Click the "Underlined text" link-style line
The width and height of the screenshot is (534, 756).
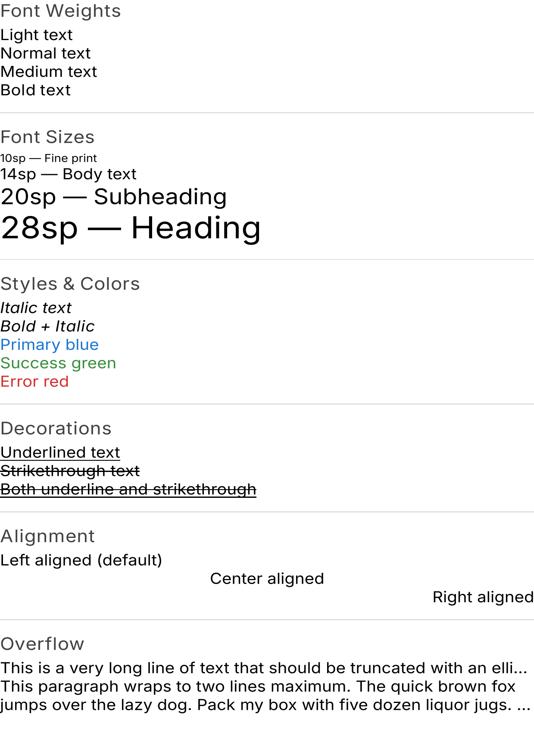[60, 453]
